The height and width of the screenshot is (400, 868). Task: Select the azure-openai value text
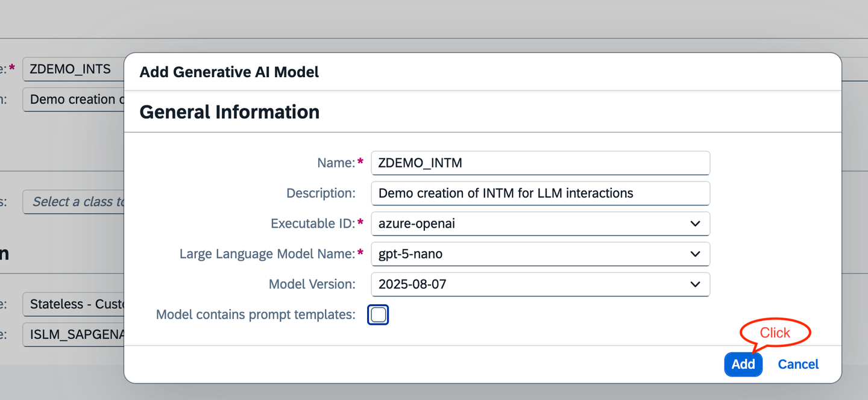tap(417, 223)
